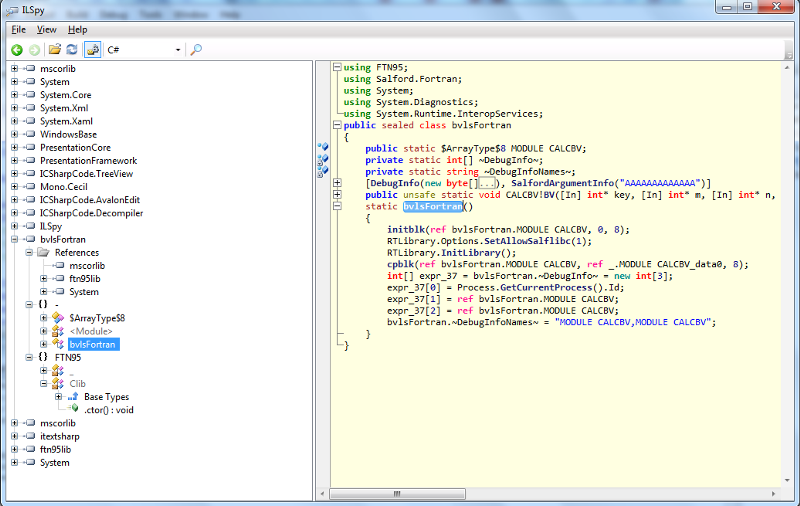
Task: Click the Open file folder icon in toolbar
Action: 55,49
